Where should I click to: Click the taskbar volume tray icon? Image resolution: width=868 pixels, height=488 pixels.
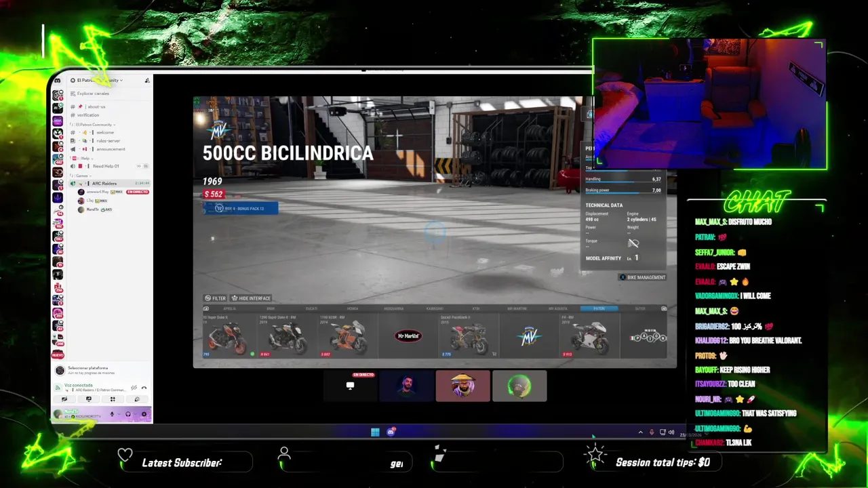tap(671, 432)
